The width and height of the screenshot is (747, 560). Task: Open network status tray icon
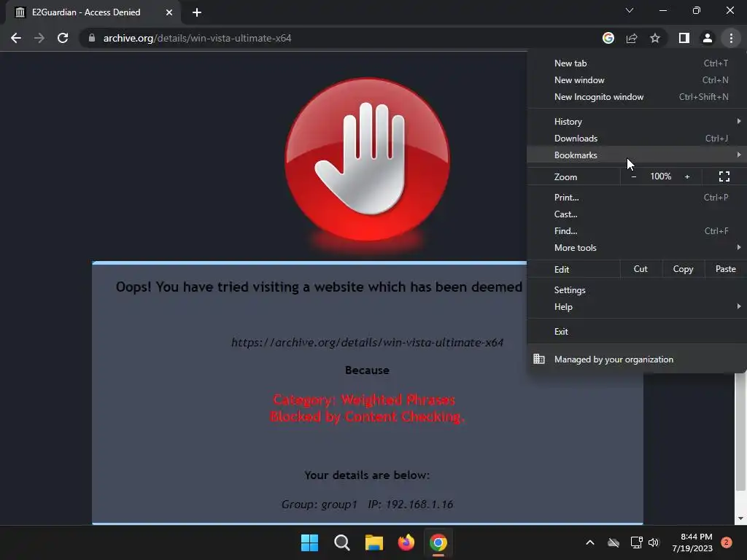[x=636, y=542]
